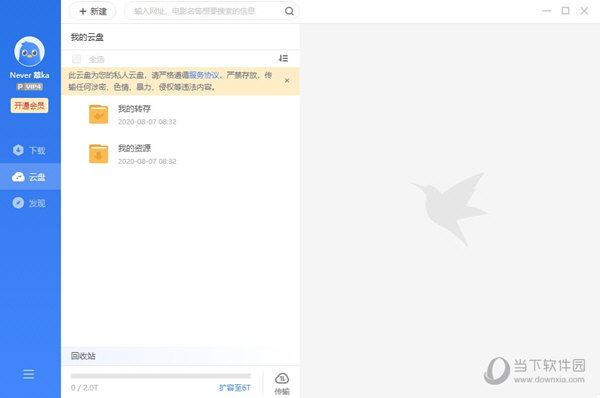The height and width of the screenshot is (398, 600).
Task: Click the 我的云盘 header title
Action: tap(87, 37)
